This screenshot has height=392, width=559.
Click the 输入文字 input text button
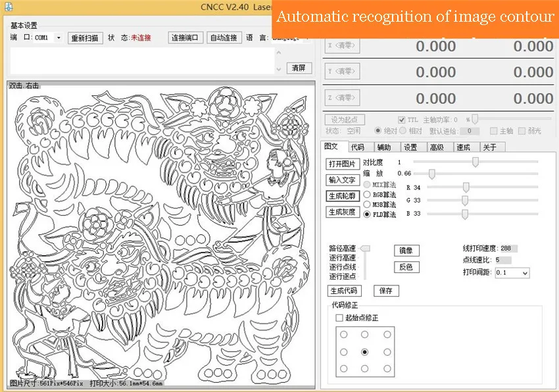click(342, 180)
